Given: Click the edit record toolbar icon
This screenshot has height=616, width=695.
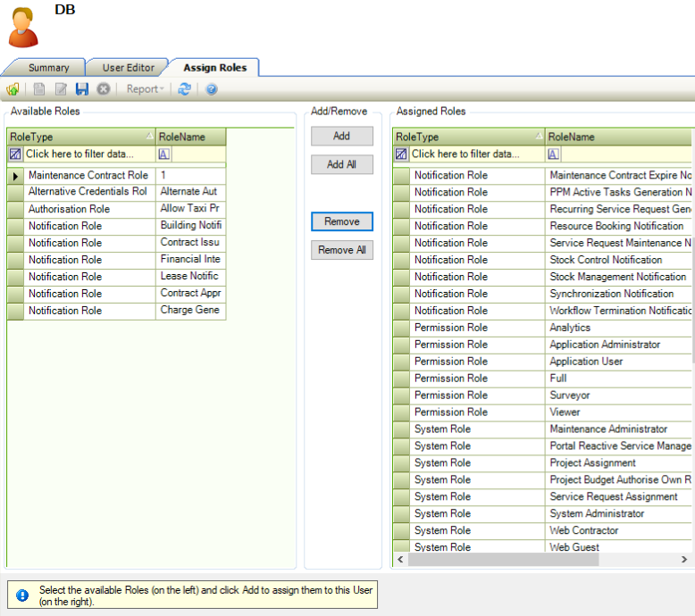Looking at the screenshot, I should pos(61,89).
